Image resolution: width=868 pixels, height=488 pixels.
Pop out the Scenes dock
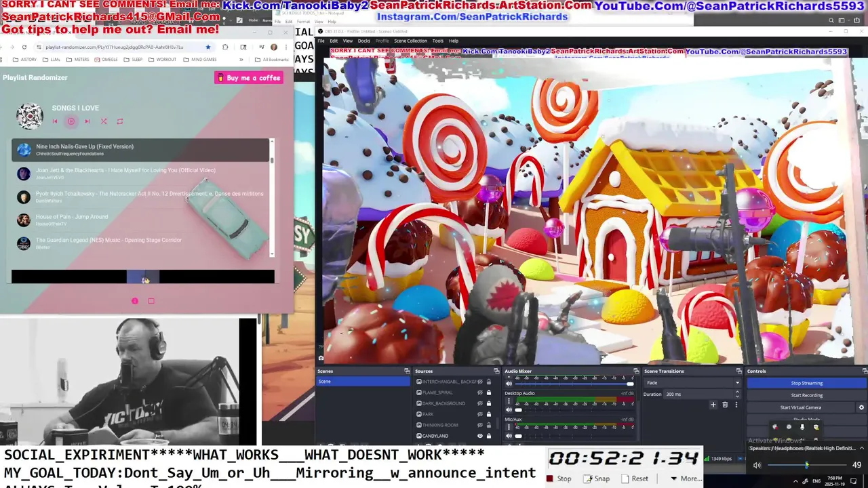tap(407, 371)
